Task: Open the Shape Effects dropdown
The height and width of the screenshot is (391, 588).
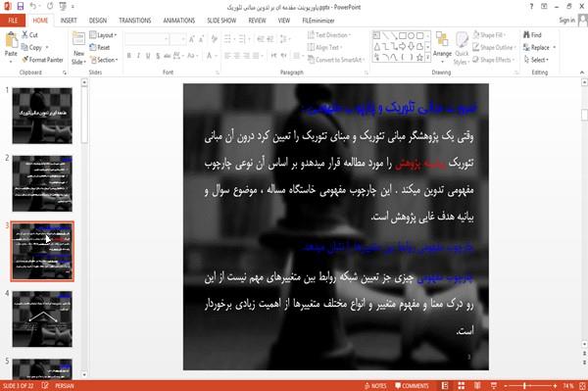Action: click(x=493, y=60)
